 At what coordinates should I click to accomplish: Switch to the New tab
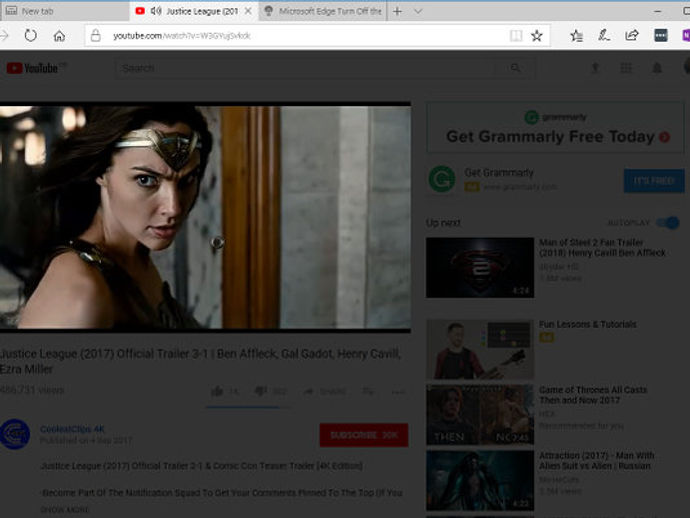(65, 11)
